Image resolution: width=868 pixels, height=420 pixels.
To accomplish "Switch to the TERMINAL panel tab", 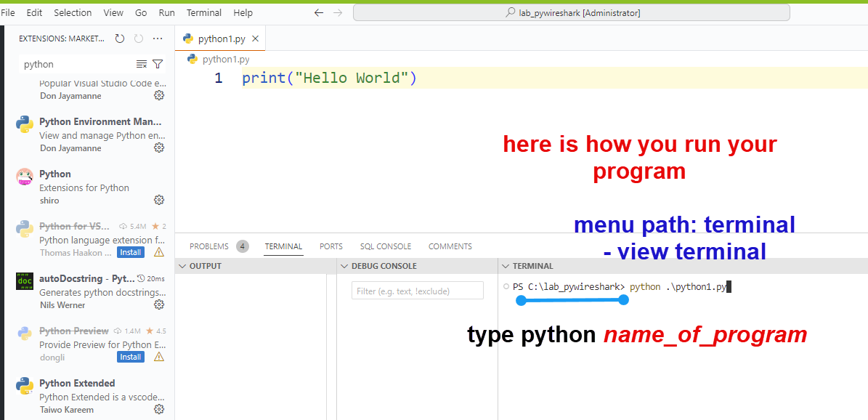I will [x=283, y=246].
